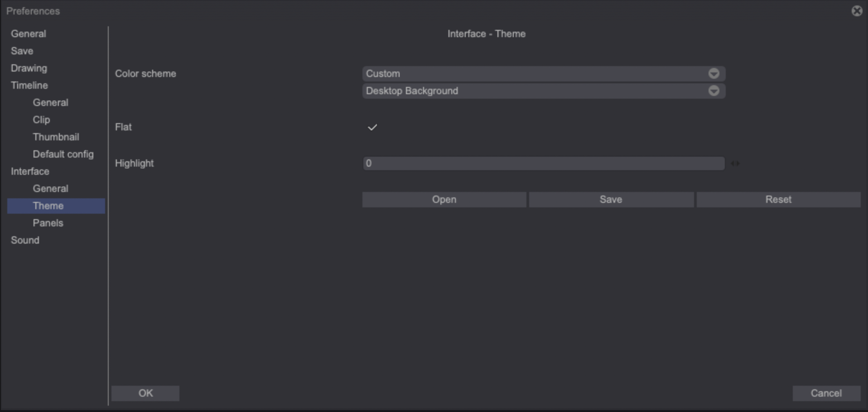Select Default config under Timeline
This screenshot has height=412, width=868.
click(63, 154)
